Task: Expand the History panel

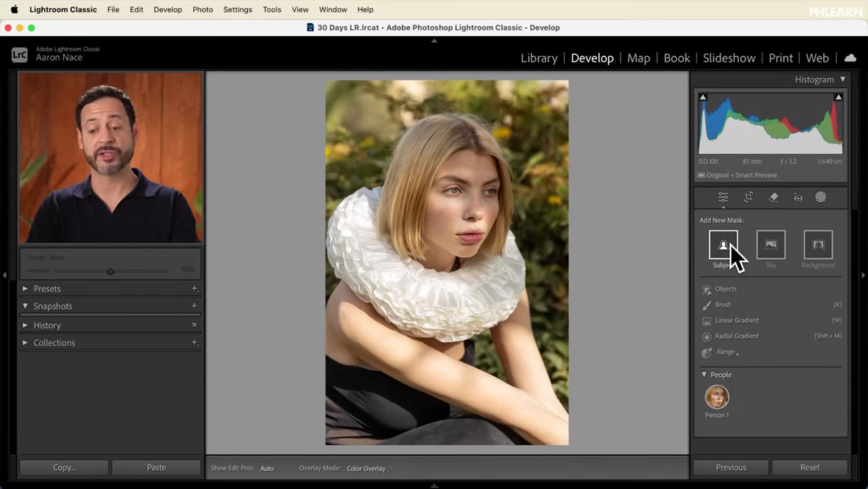Action: (25, 326)
